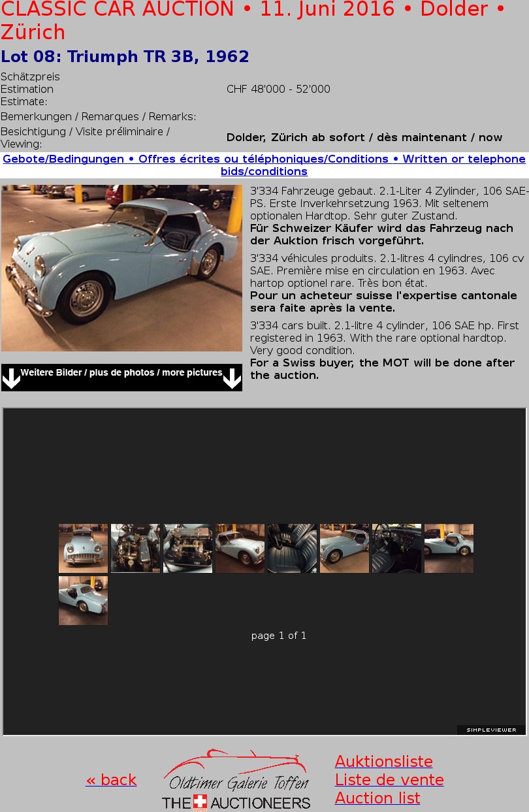Go back using the « back link
Image resolution: width=529 pixels, height=812 pixels.
(x=111, y=779)
